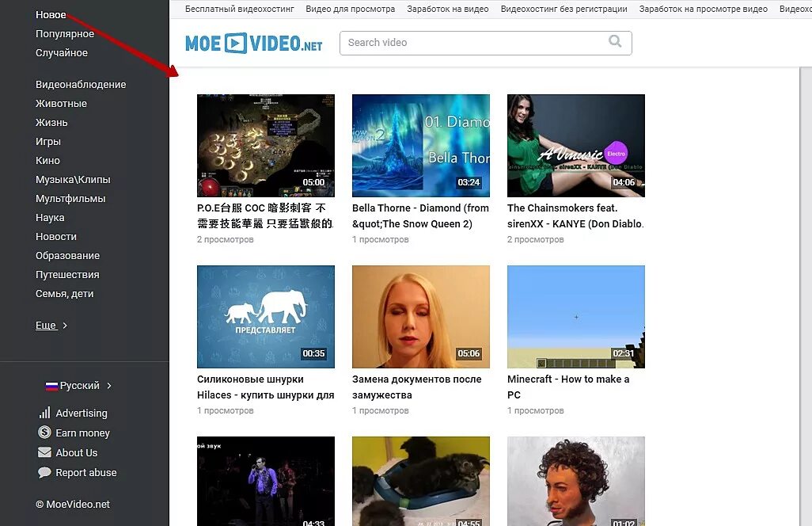
Task: Select the Видеонаблюдение category
Action: click(81, 85)
